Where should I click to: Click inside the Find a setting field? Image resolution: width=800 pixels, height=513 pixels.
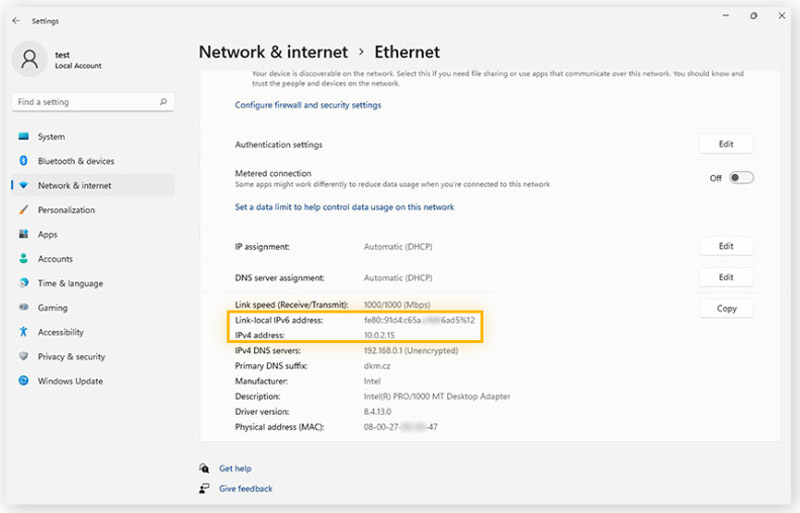pyautogui.click(x=85, y=102)
